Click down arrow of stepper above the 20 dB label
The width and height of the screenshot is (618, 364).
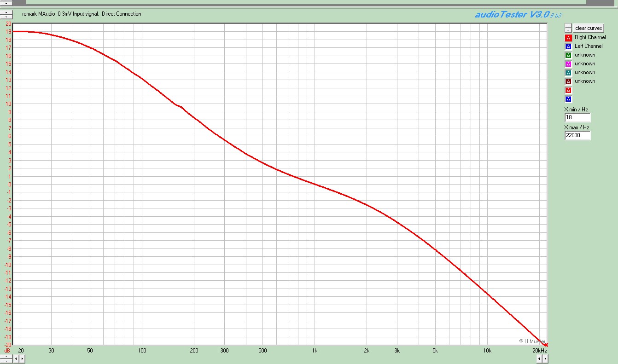[x=6, y=17]
